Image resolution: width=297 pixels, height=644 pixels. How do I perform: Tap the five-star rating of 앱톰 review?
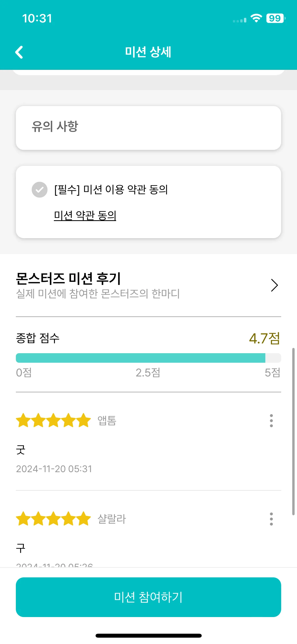53,420
